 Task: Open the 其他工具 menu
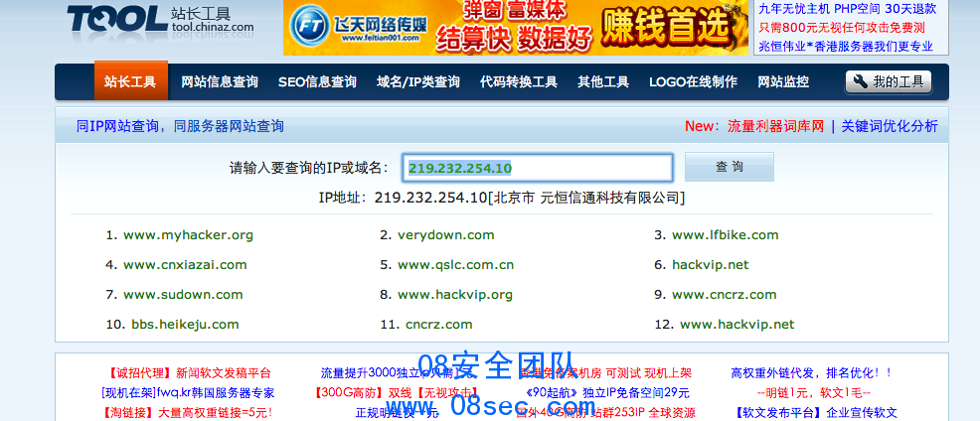click(603, 81)
